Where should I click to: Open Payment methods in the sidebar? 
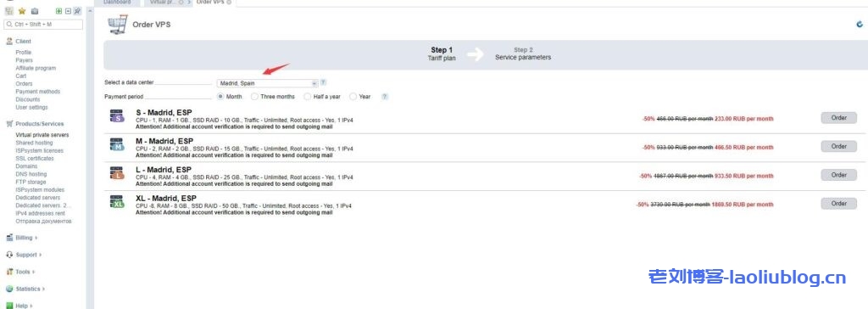[x=38, y=92]
